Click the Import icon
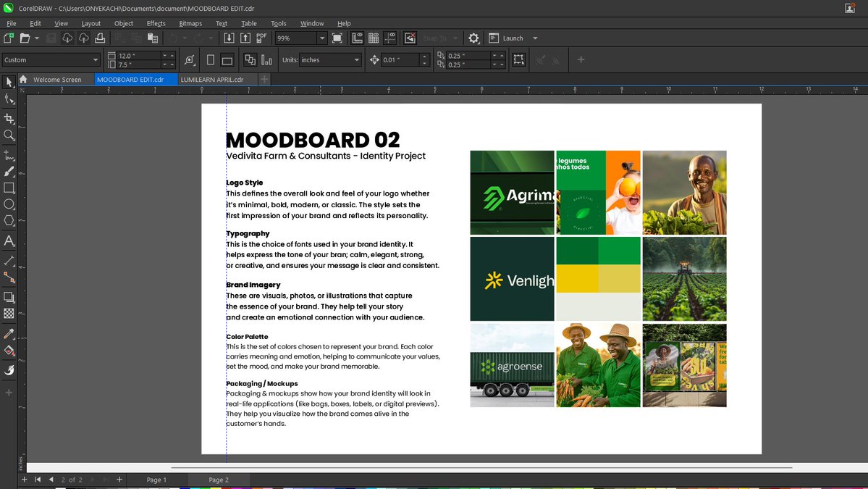This screenshot has height=489, width=868. [x=229, y=38]
